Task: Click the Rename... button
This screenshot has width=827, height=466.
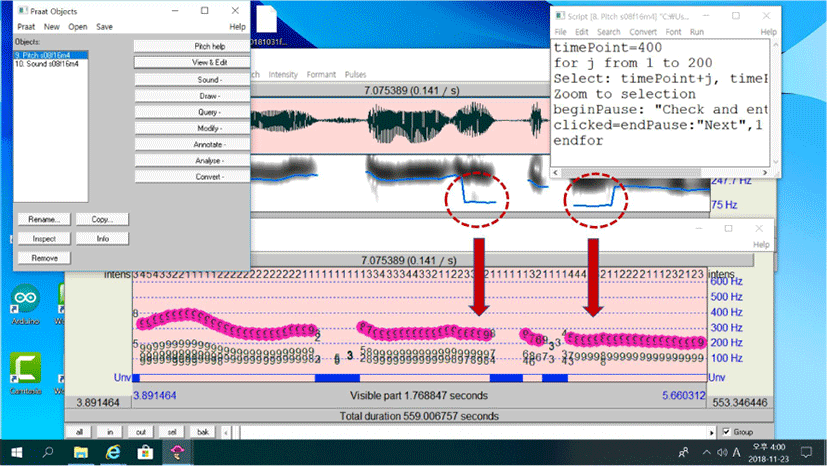Action: click(x=44, y=219)
